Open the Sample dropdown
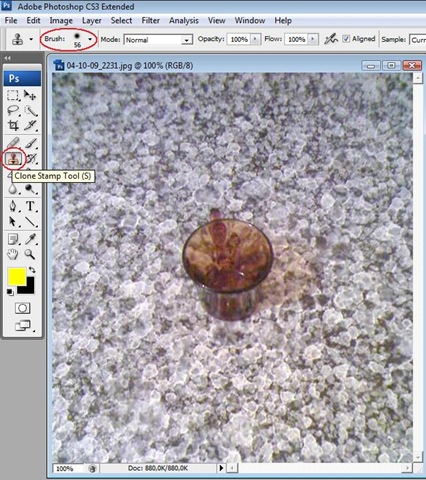The image size is (426, 480). (418, 40)
